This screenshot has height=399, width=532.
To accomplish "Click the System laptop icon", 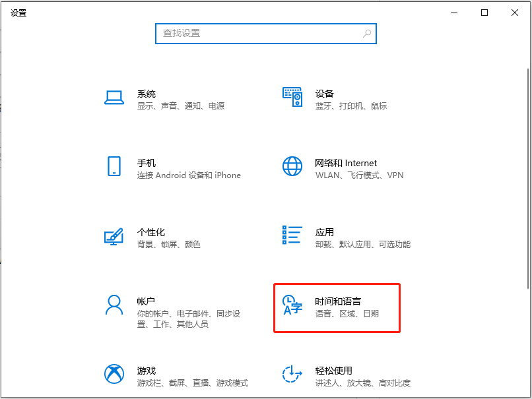I will pos(114,98).
